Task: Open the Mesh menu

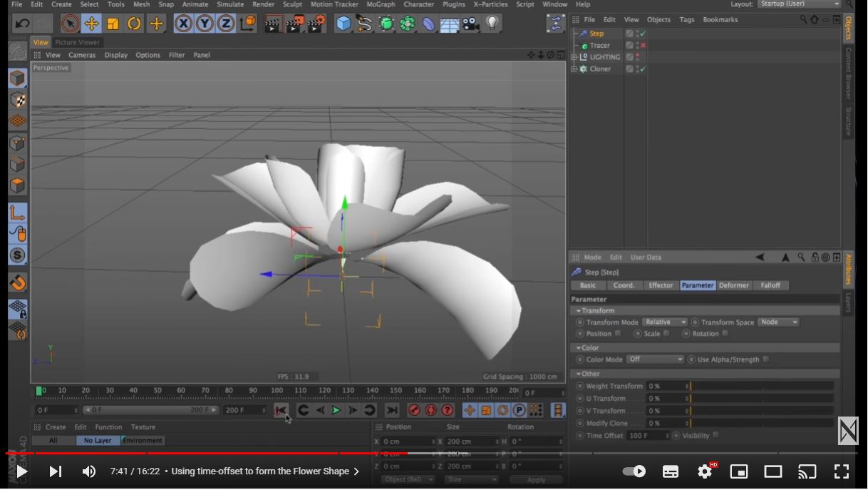Action: coord(141,4)
